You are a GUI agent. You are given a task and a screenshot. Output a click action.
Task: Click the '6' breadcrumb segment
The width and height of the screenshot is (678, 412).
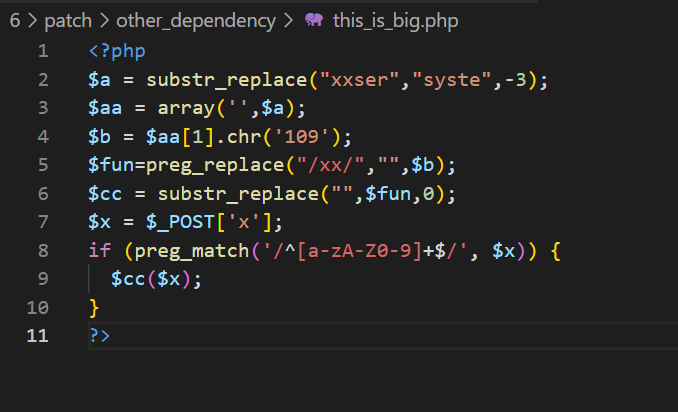tap(15, 21)
